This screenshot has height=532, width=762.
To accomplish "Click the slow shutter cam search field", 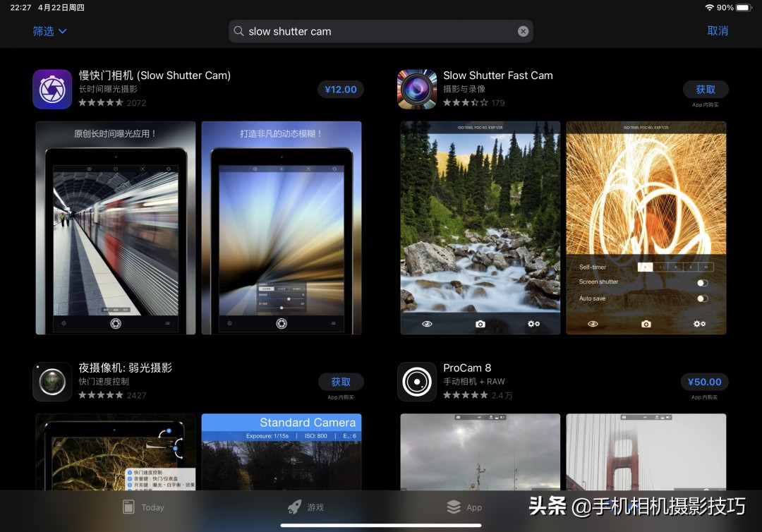I will [380, 31].
